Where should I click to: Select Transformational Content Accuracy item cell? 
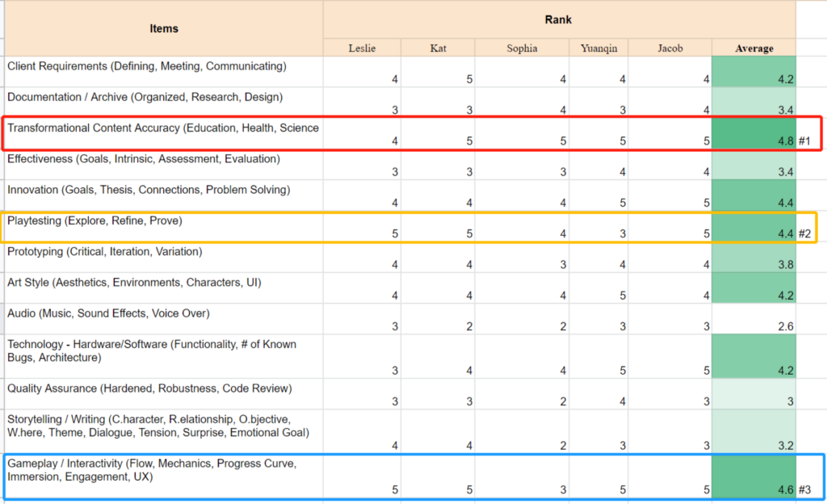[x=163, y=133]
